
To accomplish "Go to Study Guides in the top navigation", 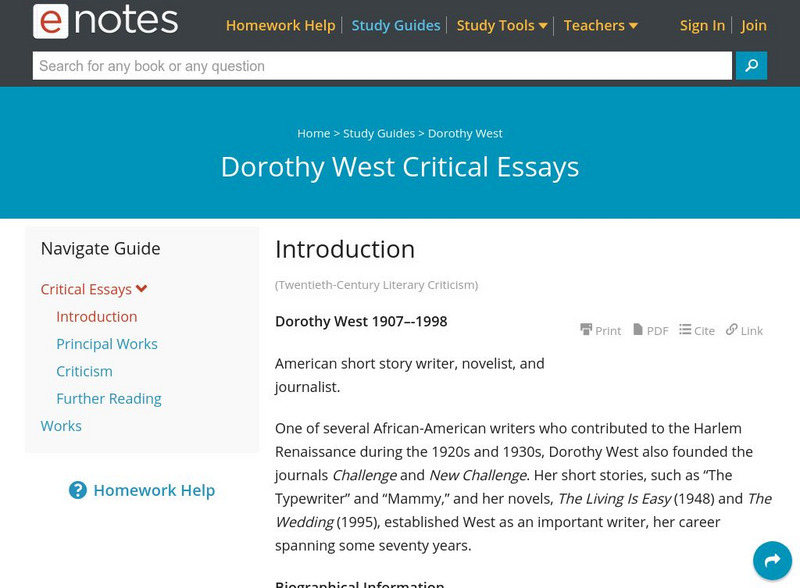I will tap(396, 25).
